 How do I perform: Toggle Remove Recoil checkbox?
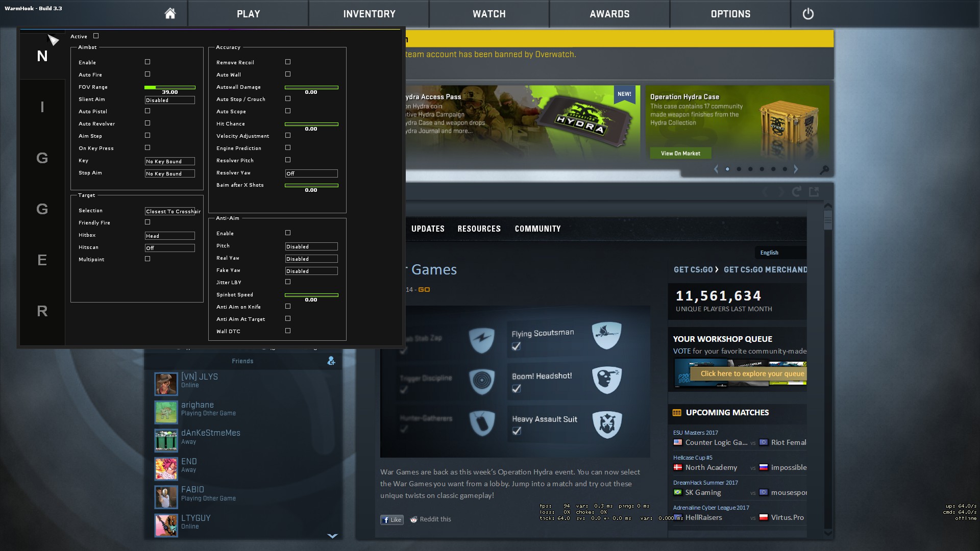288,62
